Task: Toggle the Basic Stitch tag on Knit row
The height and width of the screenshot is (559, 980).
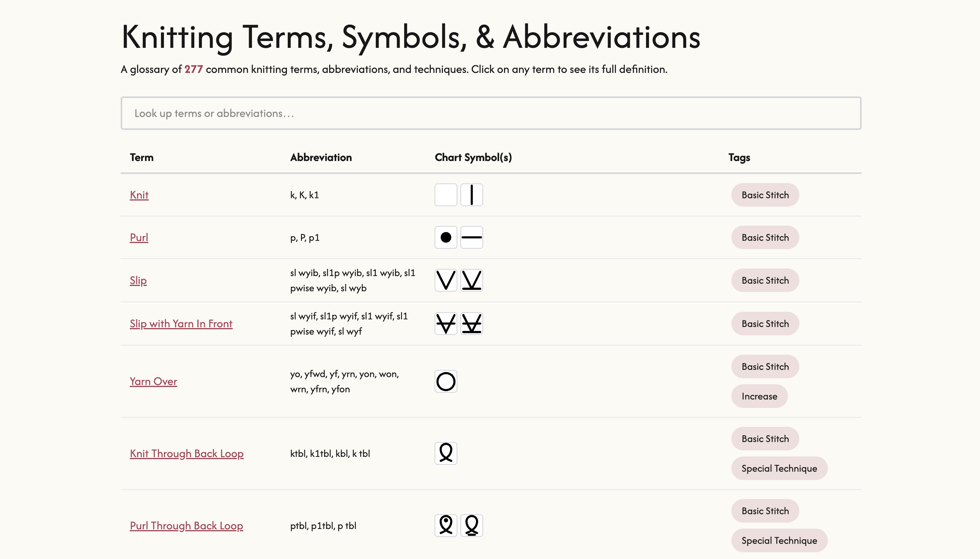Action: (764, 195)
